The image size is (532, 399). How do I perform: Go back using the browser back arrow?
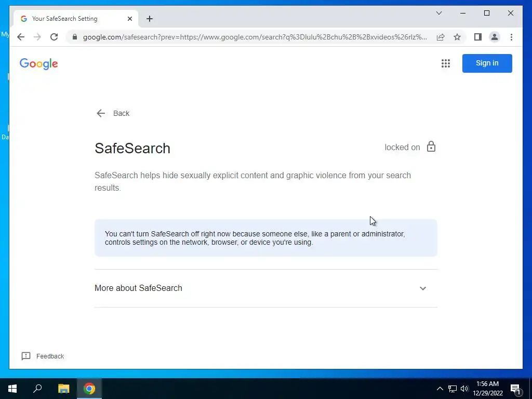[x=21, y=37]
